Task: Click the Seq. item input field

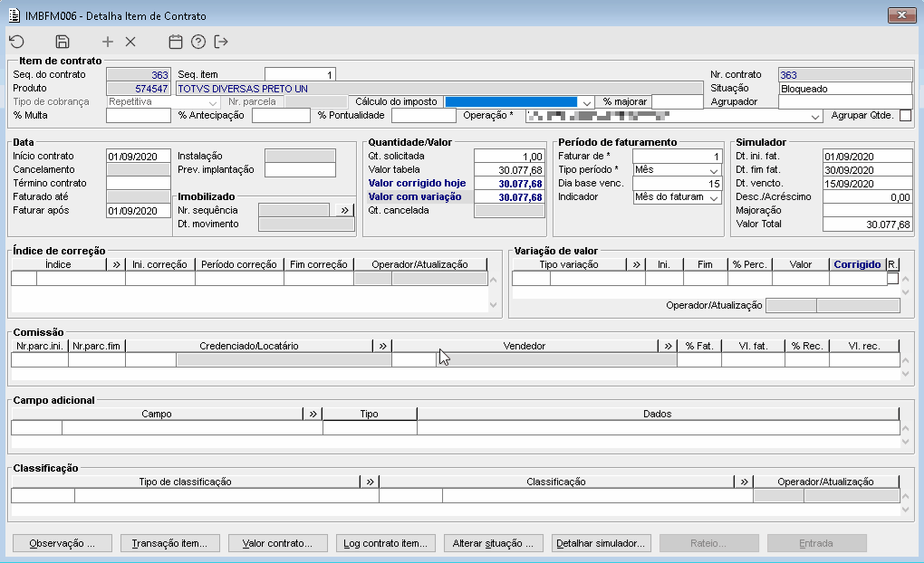Action: [x=300, y=75]
